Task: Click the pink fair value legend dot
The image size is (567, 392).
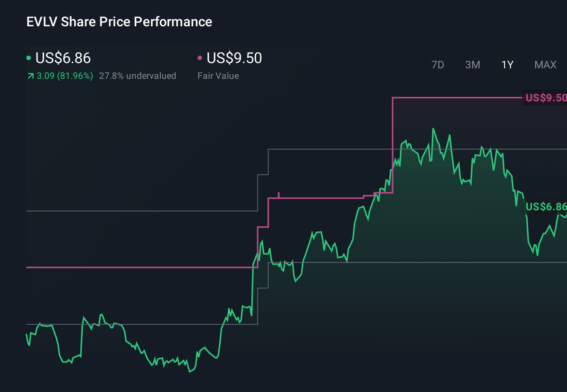Action: [x=200, y=58]
